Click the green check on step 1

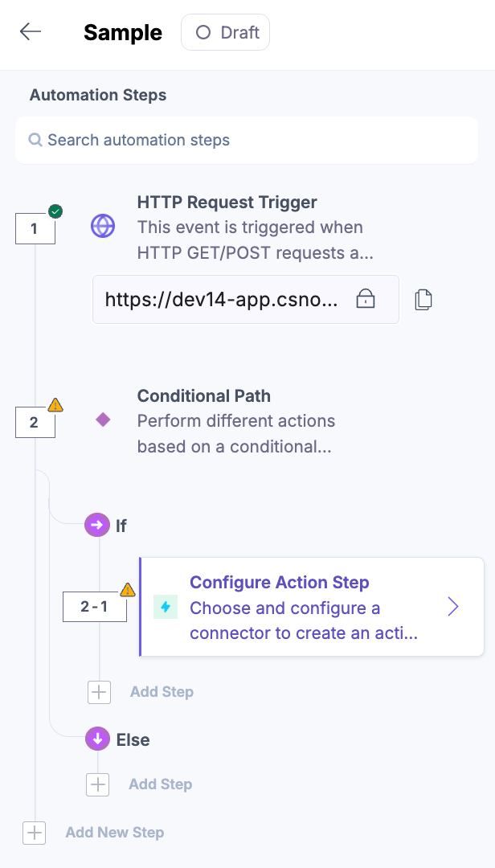pyautogui.click(x=55, y=211)
